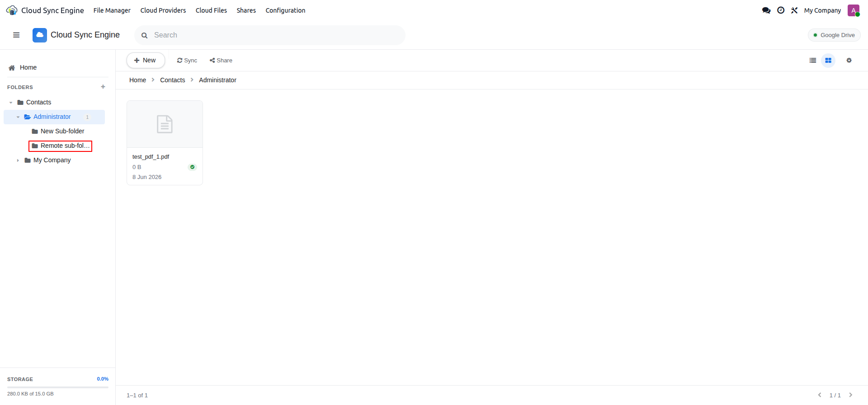Open the File Manager menu
The image size is (868, 405).
pyautogui.click(x=112, y=10)
